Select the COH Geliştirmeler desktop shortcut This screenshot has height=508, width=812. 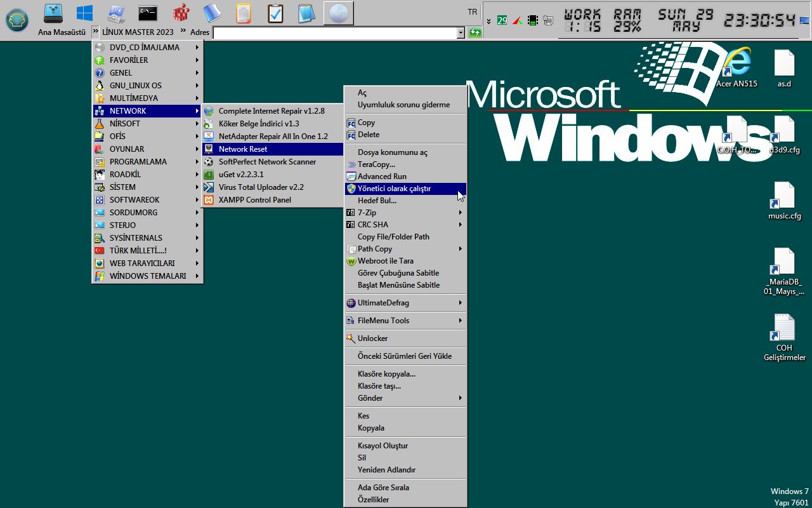(785, 338)
